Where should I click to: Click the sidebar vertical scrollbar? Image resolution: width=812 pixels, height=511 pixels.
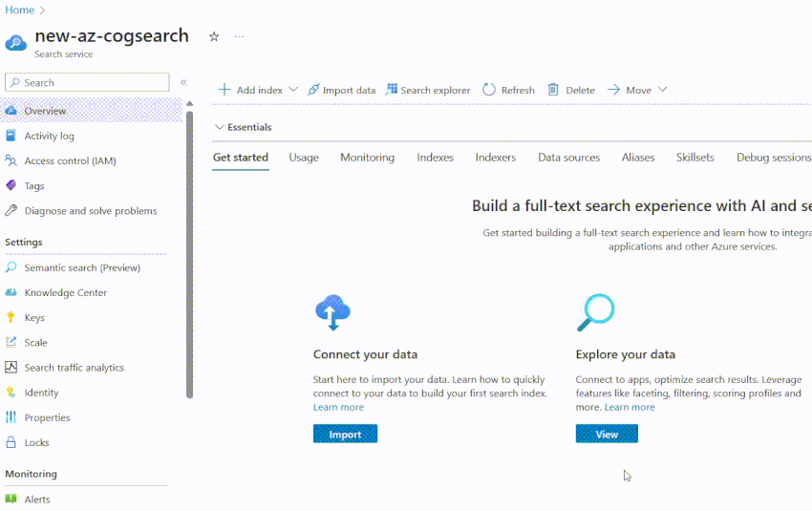189,255
